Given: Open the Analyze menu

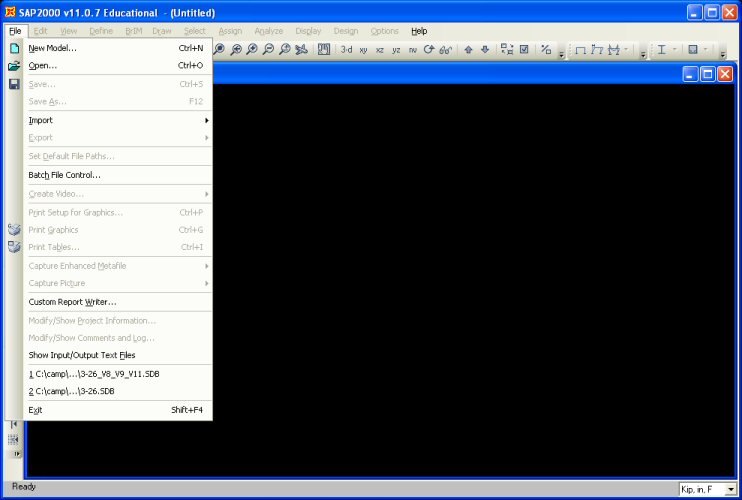Looking at the screenshot, I should tap(268, 31).
